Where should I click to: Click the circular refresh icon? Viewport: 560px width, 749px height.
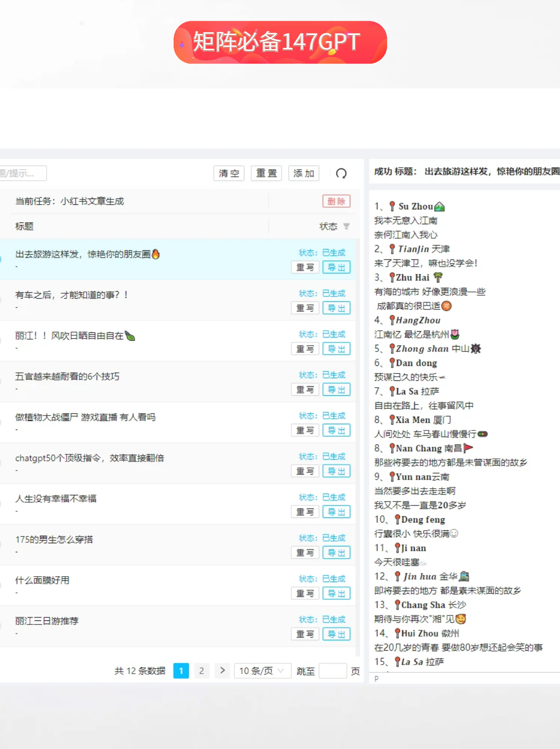coord(341,173)
